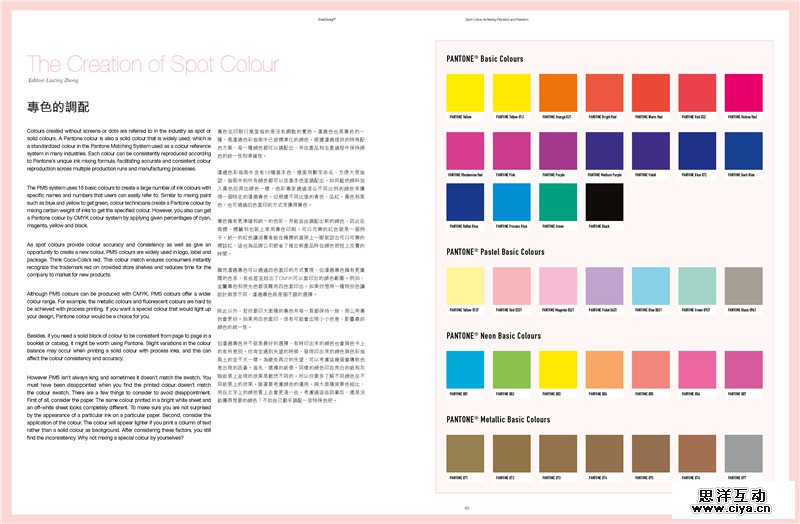Choose the pastel PANTONE Violet 0631 swatch

pyautogui.click(x=603, y=285)
